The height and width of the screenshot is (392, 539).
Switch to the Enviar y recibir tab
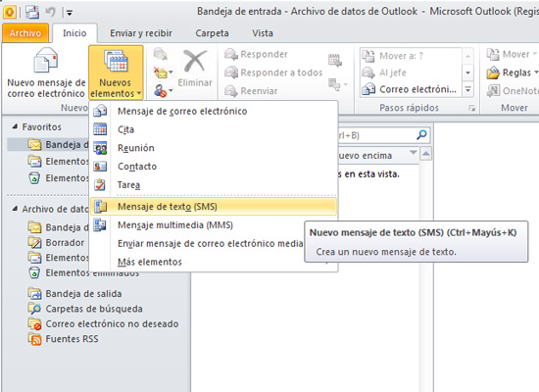[x=141, y=33]
